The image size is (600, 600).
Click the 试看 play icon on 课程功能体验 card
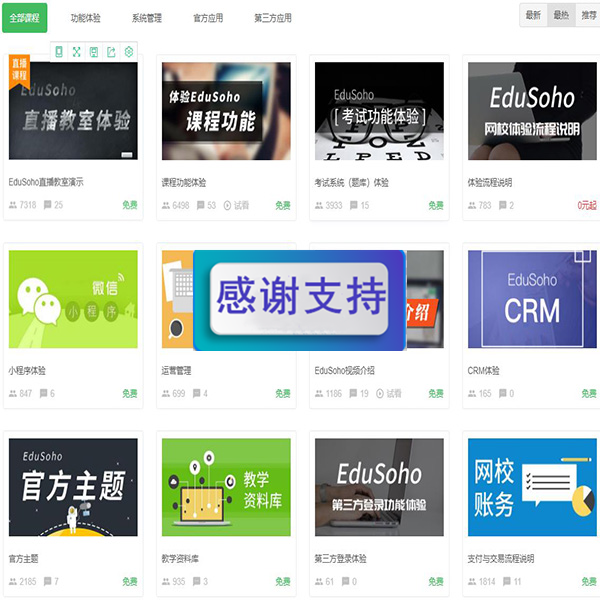tap(227, 205)
